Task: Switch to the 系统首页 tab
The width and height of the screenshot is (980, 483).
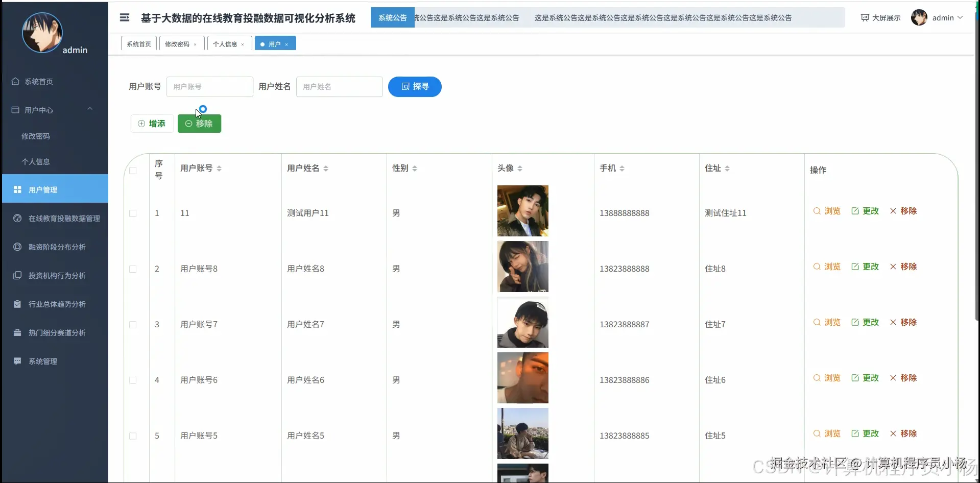Action: coord(138,43)
